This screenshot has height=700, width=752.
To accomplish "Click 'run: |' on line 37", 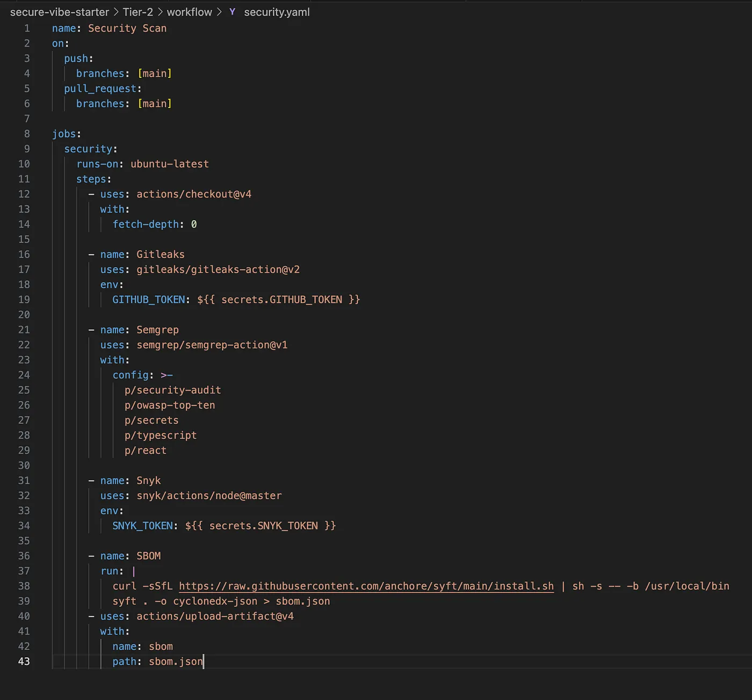I will pyautogui.click(x=118, y=571).
